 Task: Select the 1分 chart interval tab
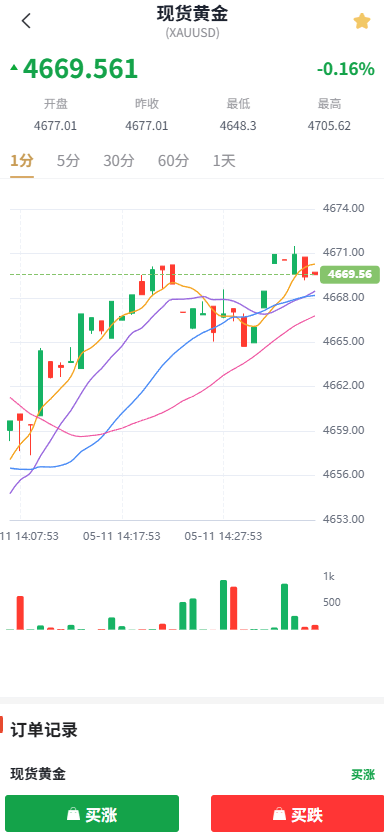(x=22, y=161)
